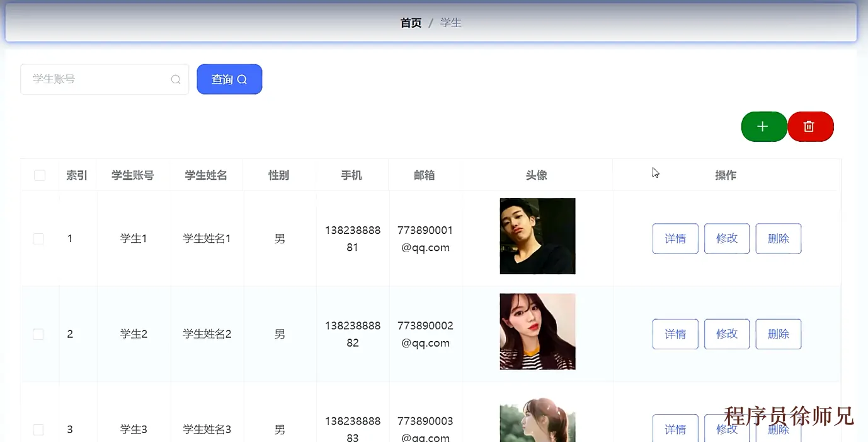Viewport: 868px width, 442px height.
Task: Check the checkbox for row 学生2
Action: (38, 334)
